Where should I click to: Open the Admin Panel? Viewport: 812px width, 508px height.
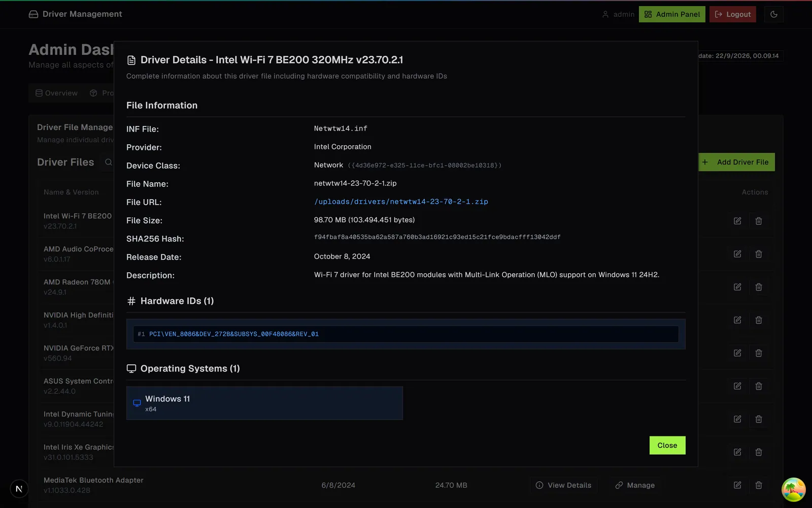[672, 14]
